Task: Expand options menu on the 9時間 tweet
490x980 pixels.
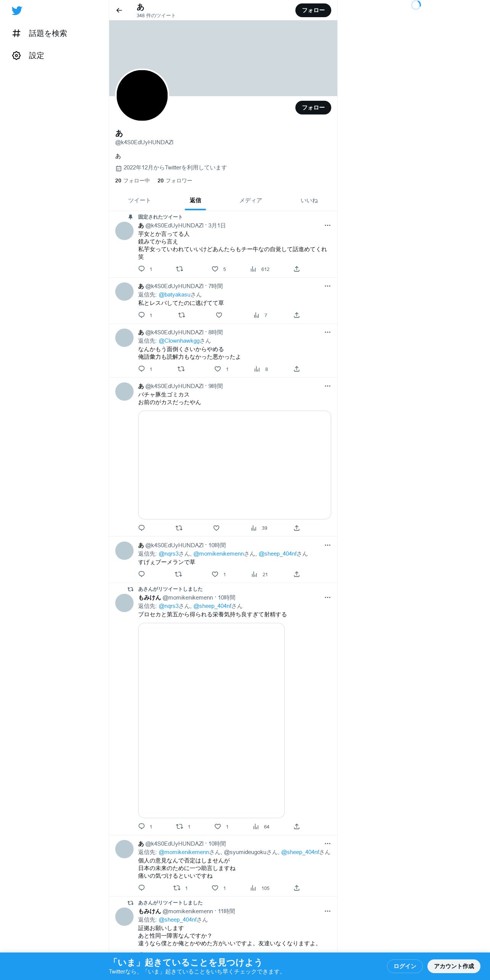Action: pos(327,386)
